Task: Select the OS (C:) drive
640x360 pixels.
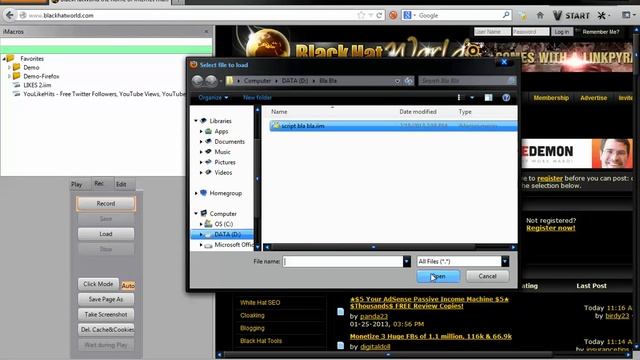Action: point(224,224)
